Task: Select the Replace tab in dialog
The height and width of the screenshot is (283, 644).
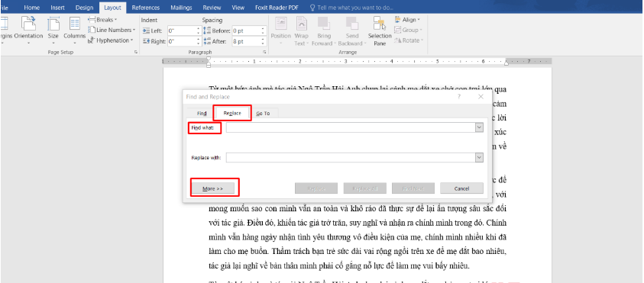Action: (232, 113)
